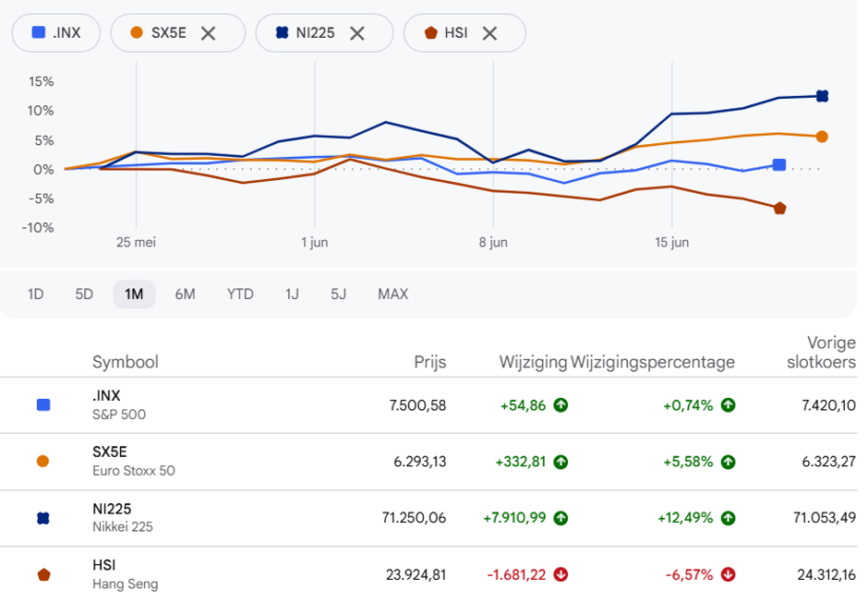Screen dimensions: 868x602
Task: Select the 1D time range tab
Action: 35,294
